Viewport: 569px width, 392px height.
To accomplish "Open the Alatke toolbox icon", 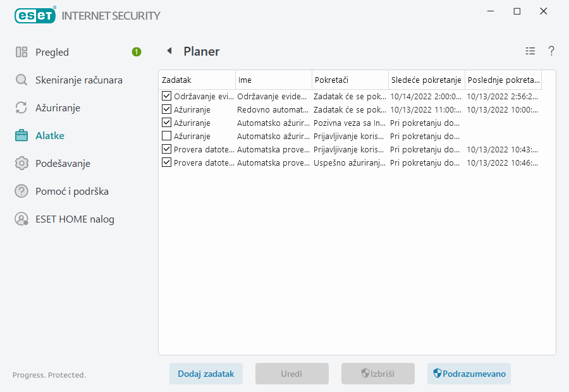I will click(21, 135).
